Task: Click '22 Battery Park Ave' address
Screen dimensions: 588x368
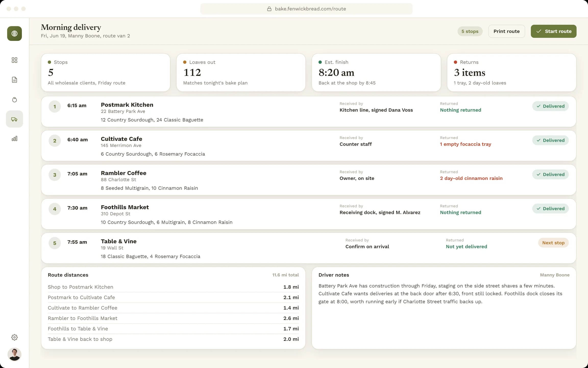Action: click(123, 111)
